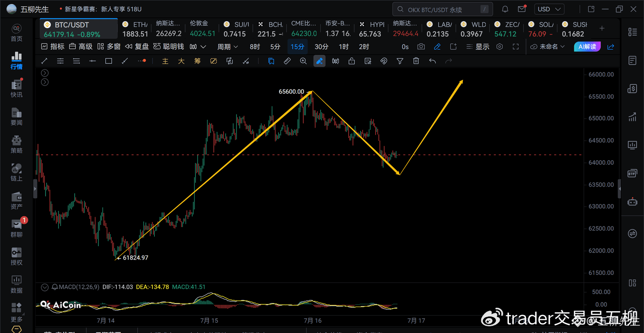Add a new ticker tab with plus
Viewport: 644px width, 333px height.
602,28
